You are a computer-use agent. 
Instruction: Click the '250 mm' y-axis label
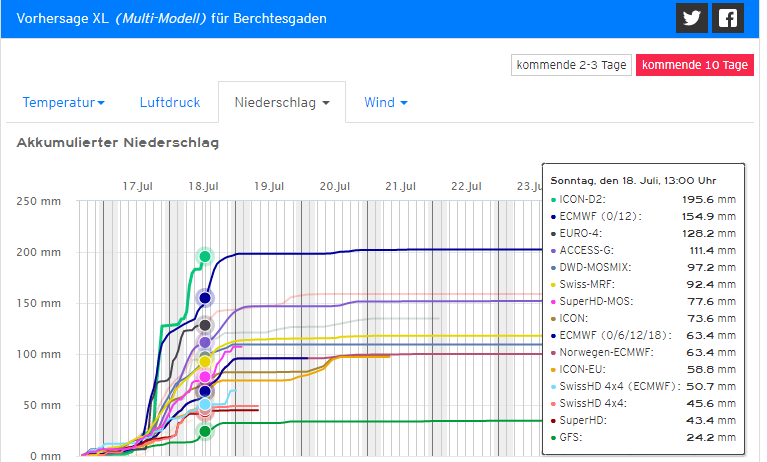point(39,201)
